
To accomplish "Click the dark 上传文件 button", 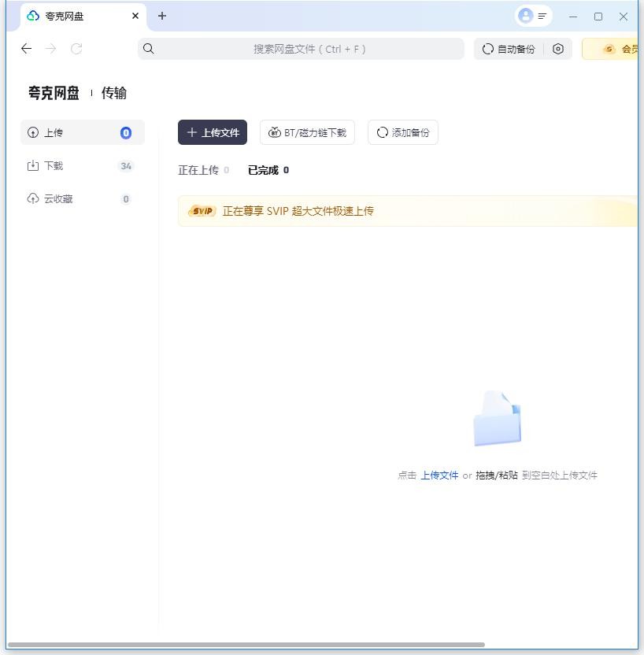I will (213, 132).
